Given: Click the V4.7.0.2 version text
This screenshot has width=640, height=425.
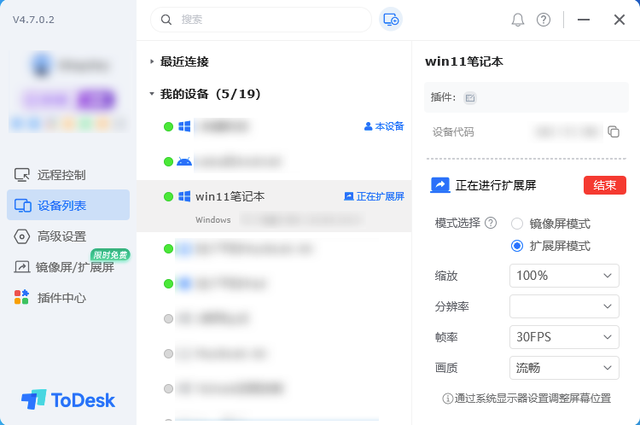Looking at the screenshot, I should (33, 20).
